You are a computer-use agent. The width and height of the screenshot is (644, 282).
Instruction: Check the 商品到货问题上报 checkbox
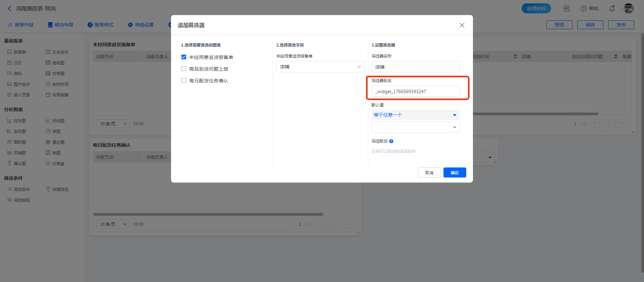coord(184,69)
